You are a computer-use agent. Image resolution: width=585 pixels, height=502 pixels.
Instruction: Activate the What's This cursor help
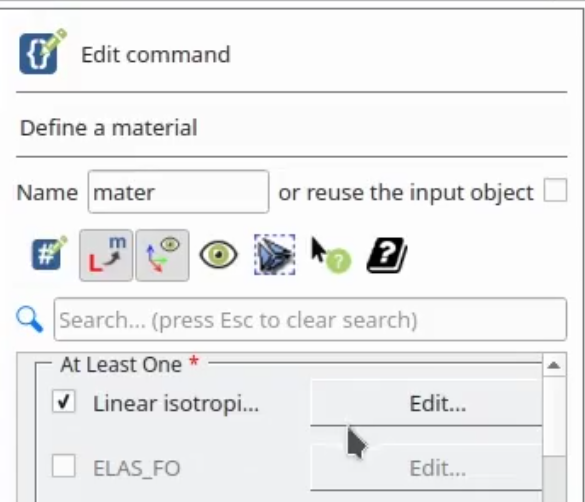point(331,255)
